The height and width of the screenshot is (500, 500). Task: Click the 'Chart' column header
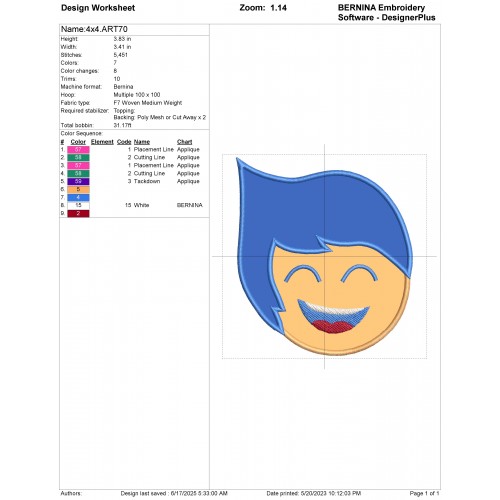coord(185,142)
